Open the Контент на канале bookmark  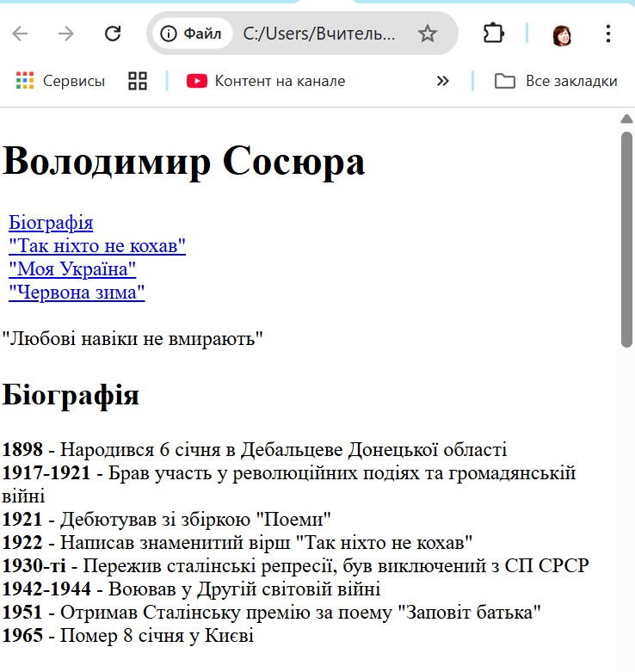click(x=266, y=81)
